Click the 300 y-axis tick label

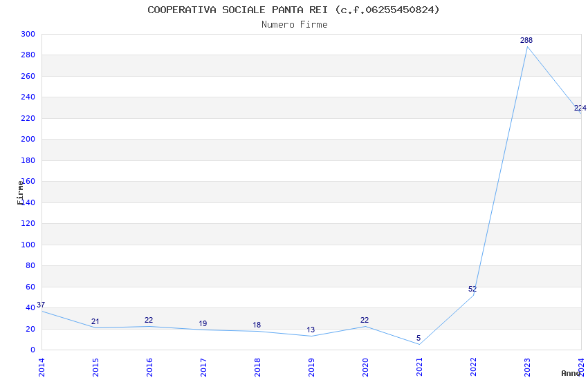tap(28, 34)
